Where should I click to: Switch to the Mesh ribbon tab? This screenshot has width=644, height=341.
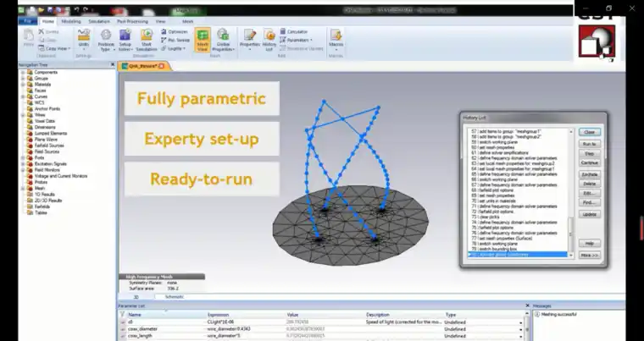[188, 21]
